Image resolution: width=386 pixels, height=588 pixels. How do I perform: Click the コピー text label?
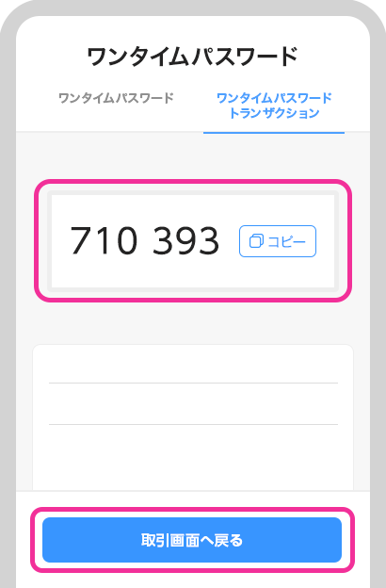tap(287, 241)
